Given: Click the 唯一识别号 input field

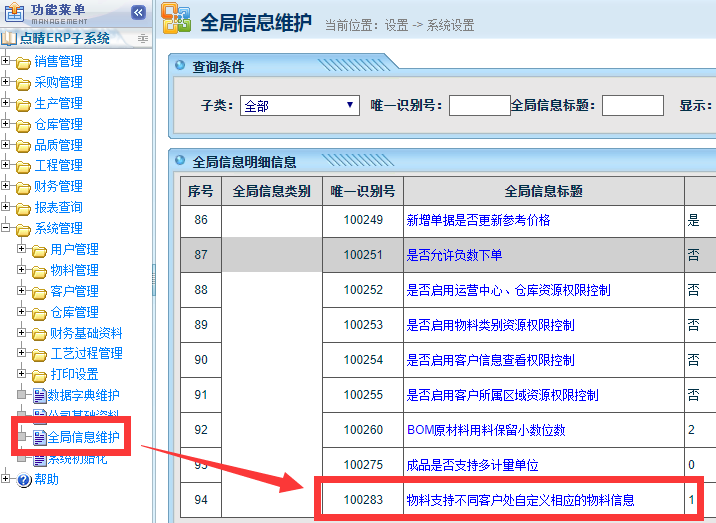Looking at the screenshot, I should tap(479, 105).
